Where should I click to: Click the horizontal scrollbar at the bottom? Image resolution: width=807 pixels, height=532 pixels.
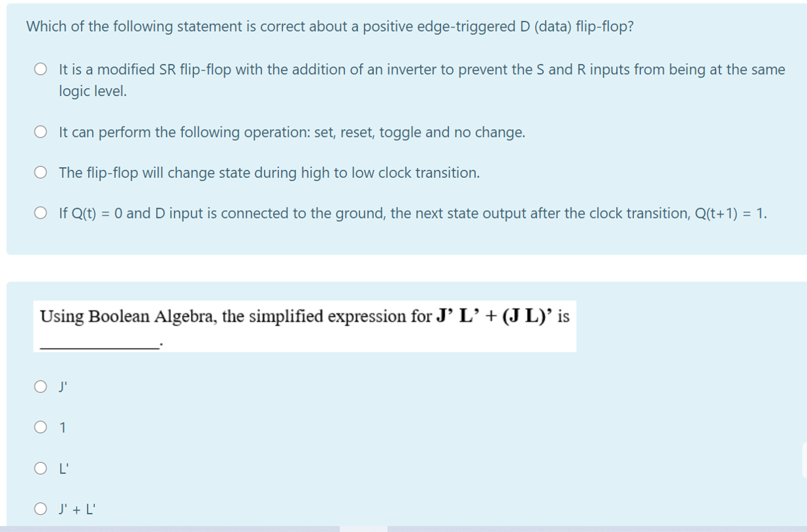(x=364, y=529)
